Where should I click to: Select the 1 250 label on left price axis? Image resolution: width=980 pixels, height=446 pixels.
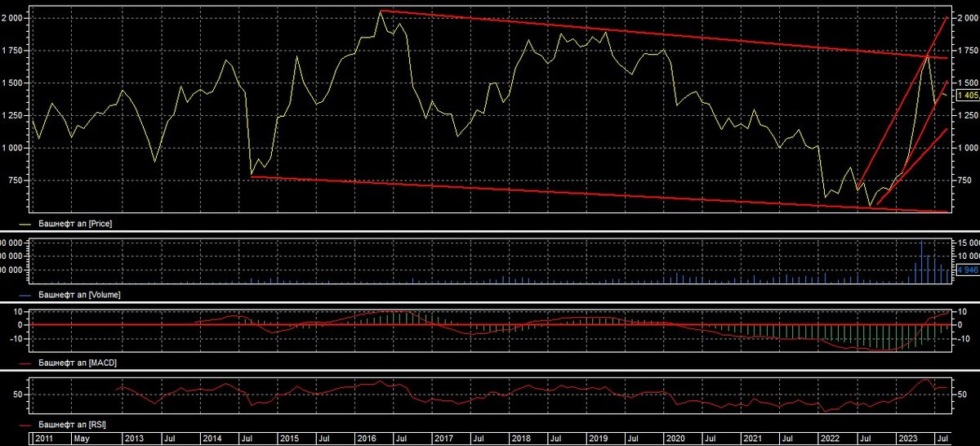pos(14,115)
